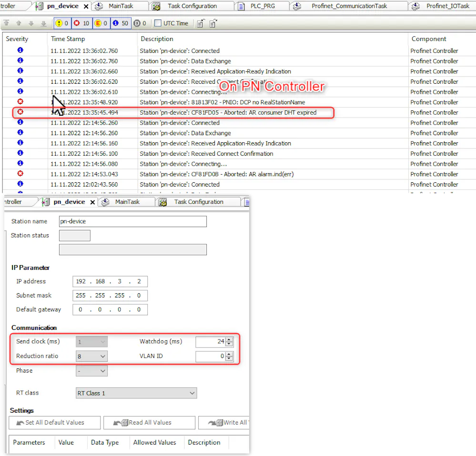Click the Station name input field
Viewport: 476px width, 456px height.
pos(132,221)
